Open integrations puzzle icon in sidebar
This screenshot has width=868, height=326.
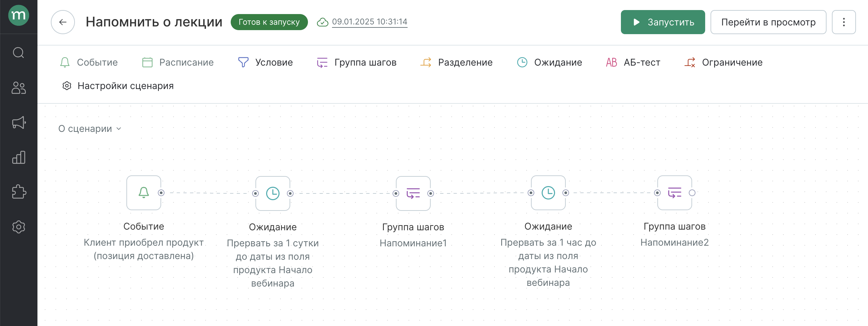pyautogui.click(x=19, y=192)
